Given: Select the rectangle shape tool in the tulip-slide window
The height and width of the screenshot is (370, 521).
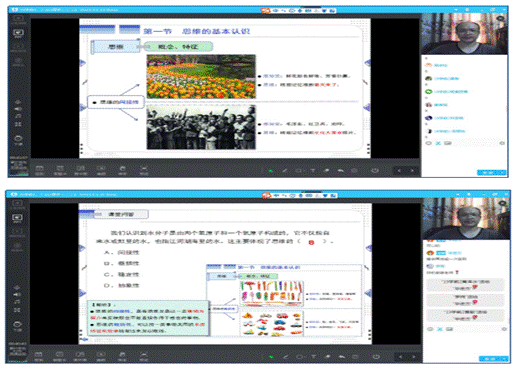Looking at the screenshot, I should 299,171.
